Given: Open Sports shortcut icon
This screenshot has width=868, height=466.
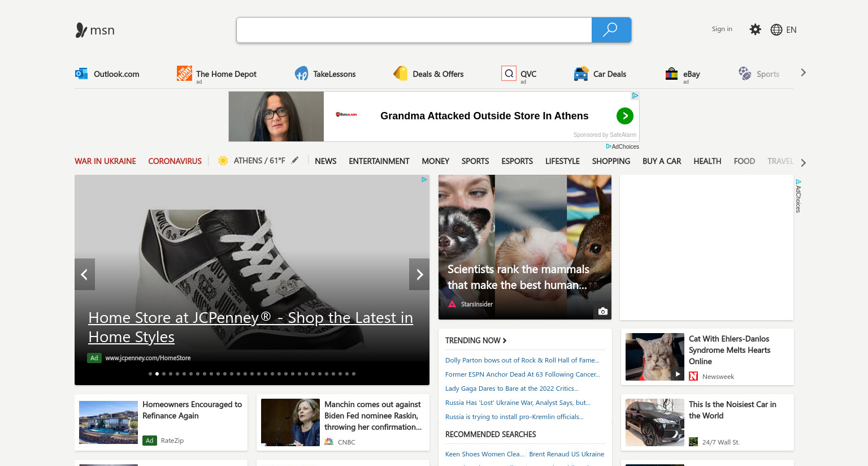Looking at the screenshot, I should (745, 74).
